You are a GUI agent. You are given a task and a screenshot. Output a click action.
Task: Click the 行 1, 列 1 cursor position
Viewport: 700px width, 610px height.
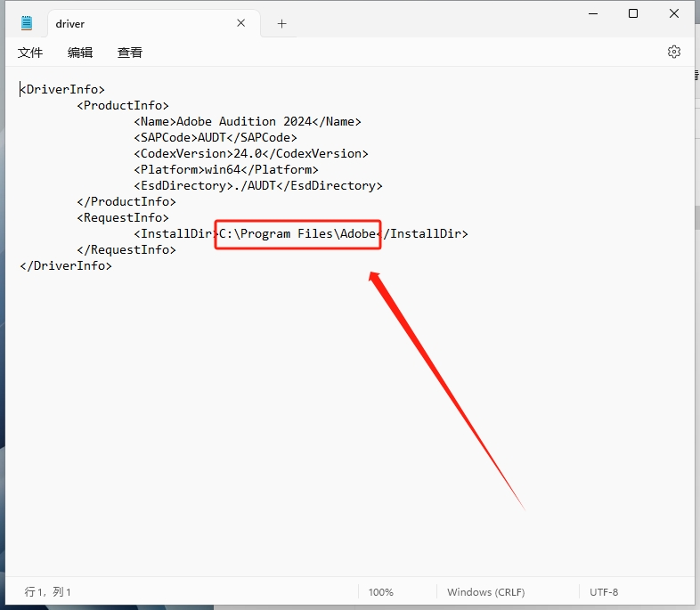[48, 592]
